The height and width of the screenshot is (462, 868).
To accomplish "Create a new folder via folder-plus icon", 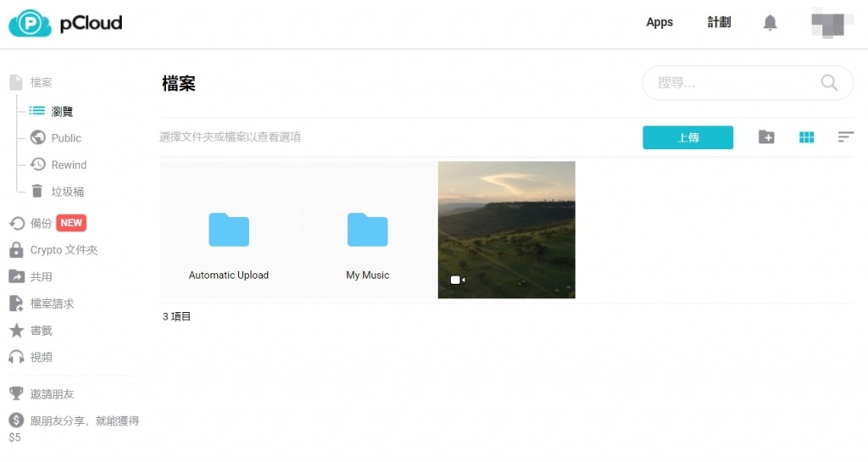I will [x=766, y=137].
